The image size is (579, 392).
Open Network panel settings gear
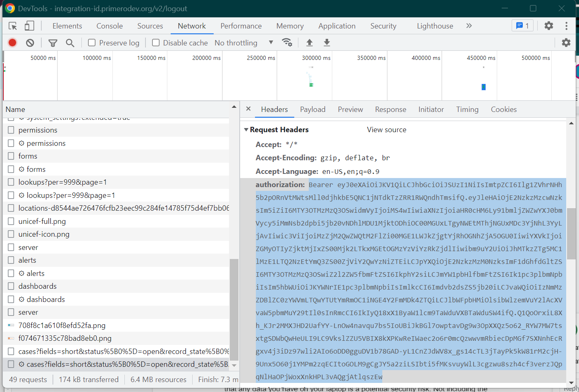click(566, 43)
